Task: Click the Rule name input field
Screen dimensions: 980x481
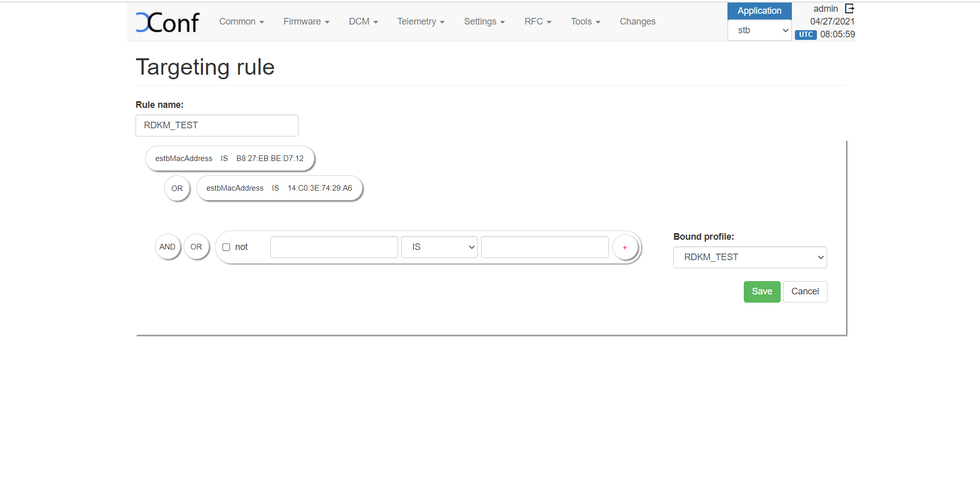Action: [x=217, y=126]
